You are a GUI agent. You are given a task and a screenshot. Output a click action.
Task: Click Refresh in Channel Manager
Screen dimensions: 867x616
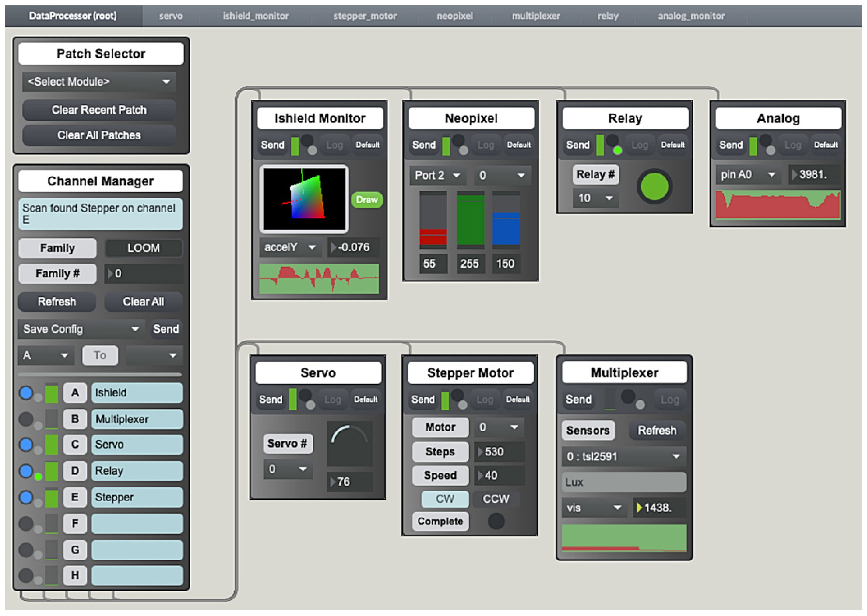(57, 301)
